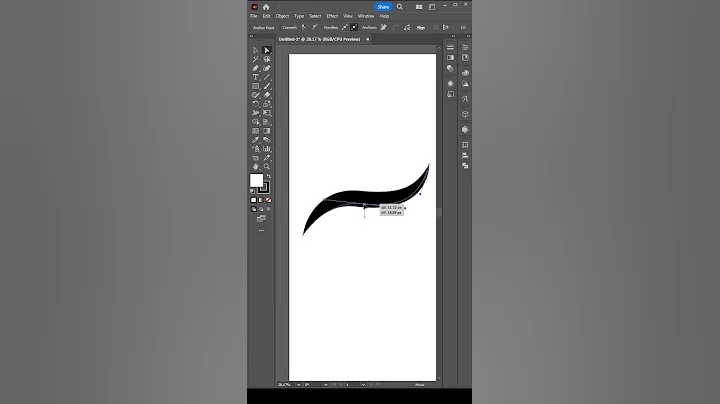Open the Help menu
This screenshot has width=720, height=404.
coord(384,16)
